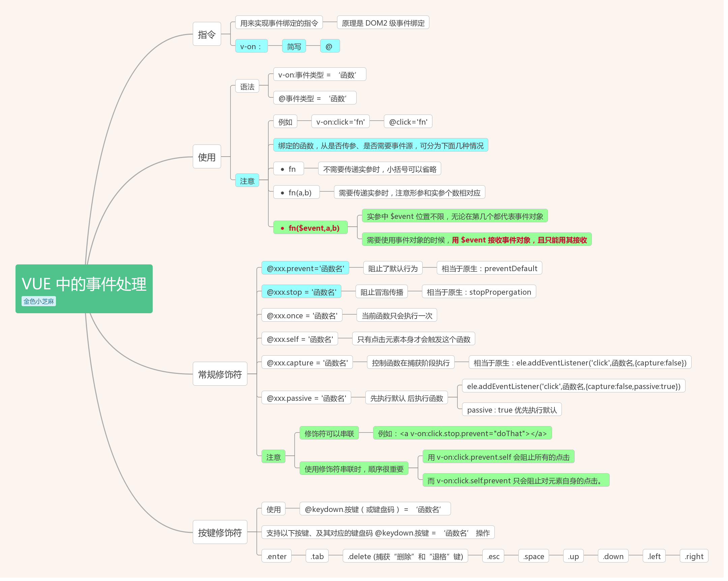
Task: Select the v-on： node
Action: click(x=251, y=46)
